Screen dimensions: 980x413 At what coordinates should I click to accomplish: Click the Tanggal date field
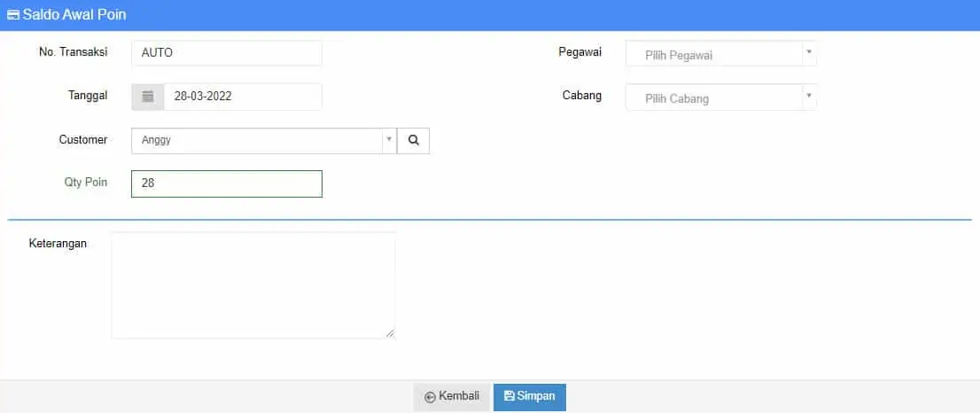pos(243,97)
